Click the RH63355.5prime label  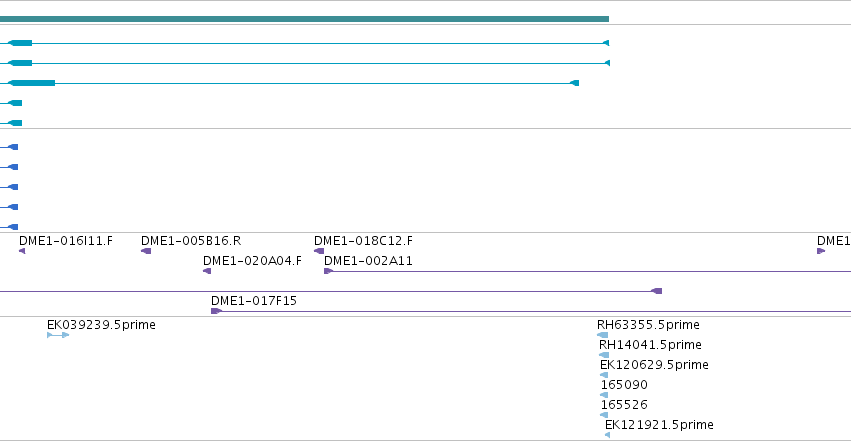click(x=648, y=325)
